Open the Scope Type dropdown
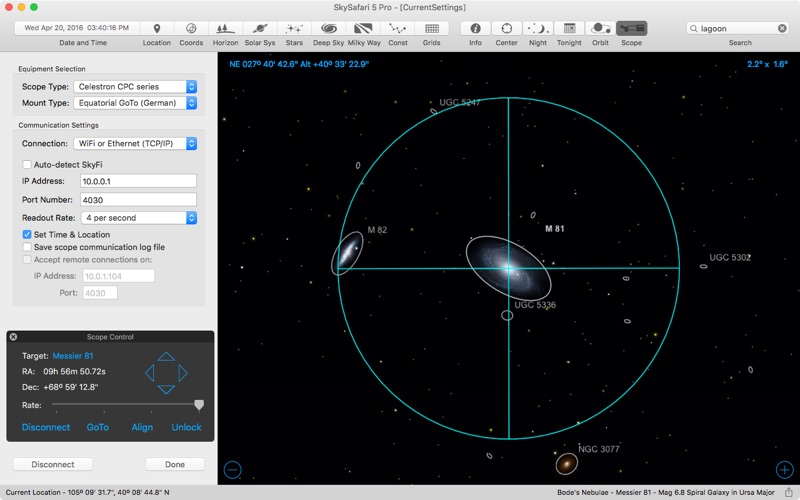Viewport: 800px width, 500px height. (x=135, y=87)
